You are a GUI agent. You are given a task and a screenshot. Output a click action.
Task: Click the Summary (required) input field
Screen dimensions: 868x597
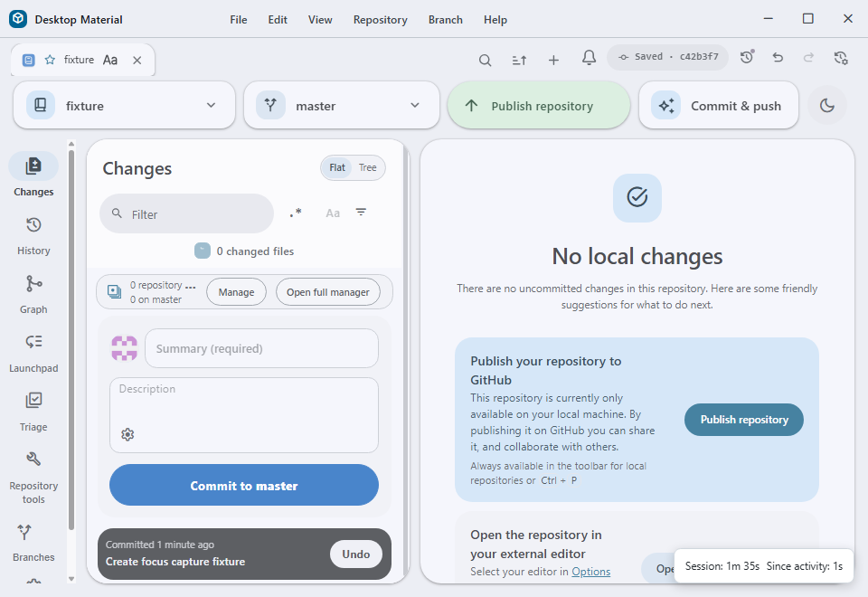pyautogui.click(x=262, y=348)
